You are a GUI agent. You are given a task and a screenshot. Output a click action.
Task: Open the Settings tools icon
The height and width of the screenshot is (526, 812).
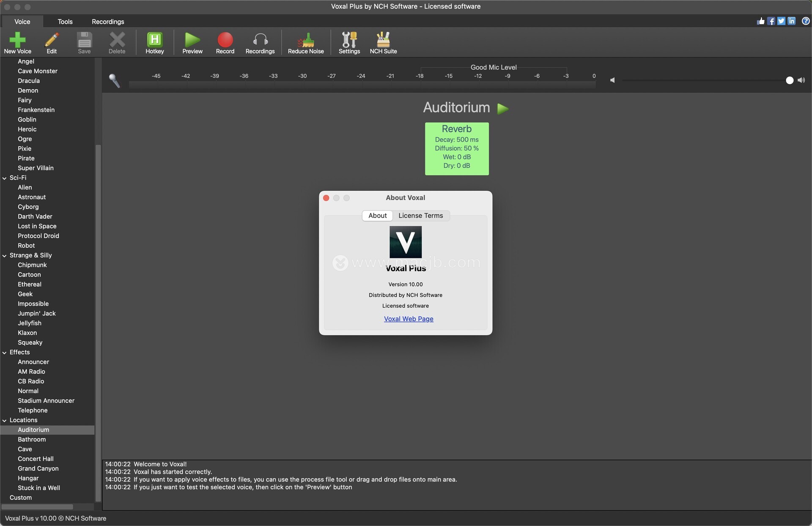click(x=349, y=40)
